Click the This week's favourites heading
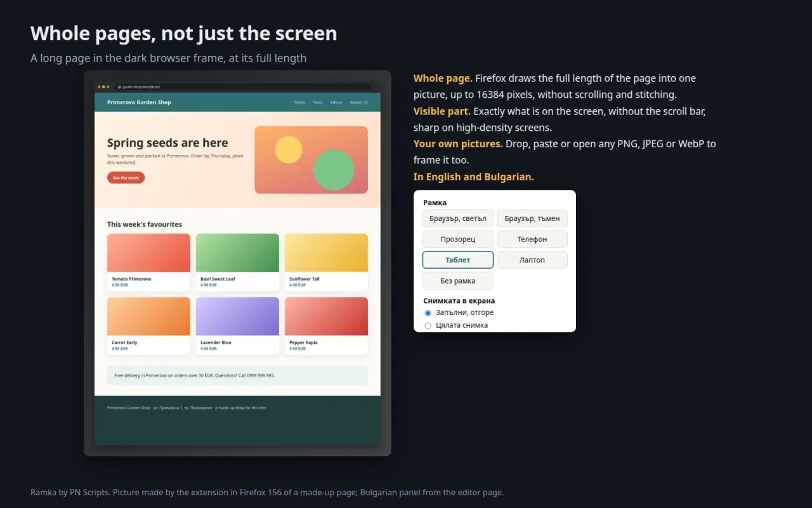 [145, 224]
